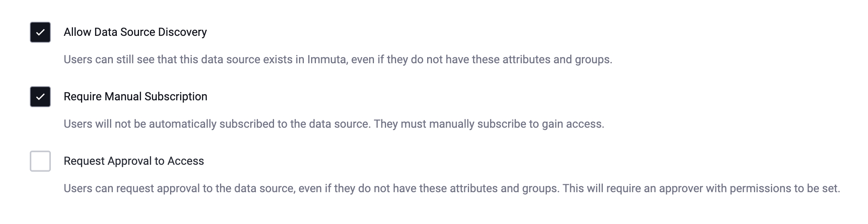This screenshot has width=868, height=224.
Task: Click the request approval description text
Action: [451, 189]
